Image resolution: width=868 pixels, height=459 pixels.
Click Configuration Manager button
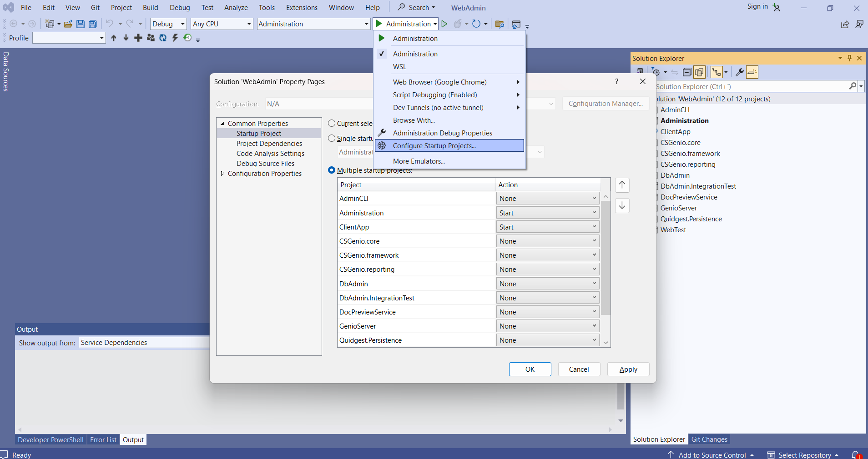pos(606,104)
